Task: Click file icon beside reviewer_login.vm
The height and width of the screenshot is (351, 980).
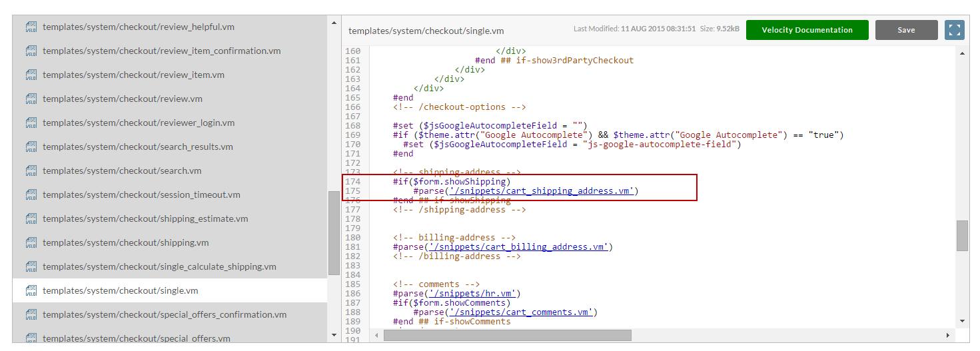Action: (x=31, y=123)
